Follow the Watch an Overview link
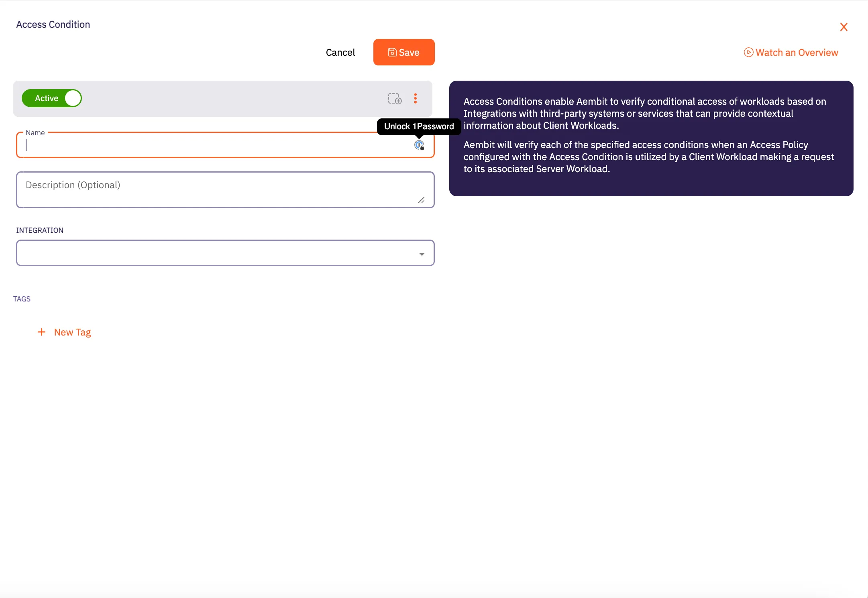This screenshot has width=868, height=598. pos(797,53)
